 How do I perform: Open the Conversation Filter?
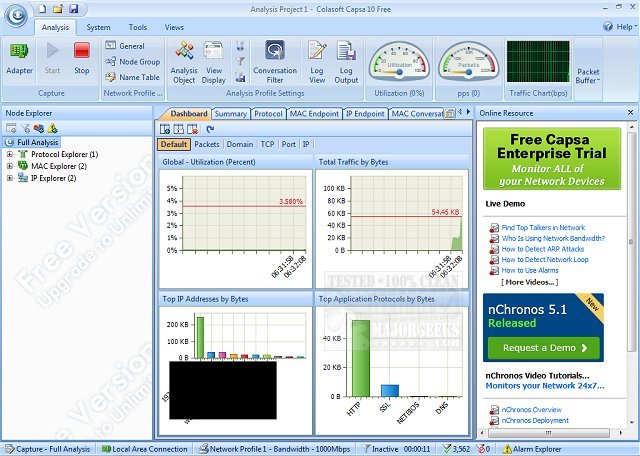point(275,62)
